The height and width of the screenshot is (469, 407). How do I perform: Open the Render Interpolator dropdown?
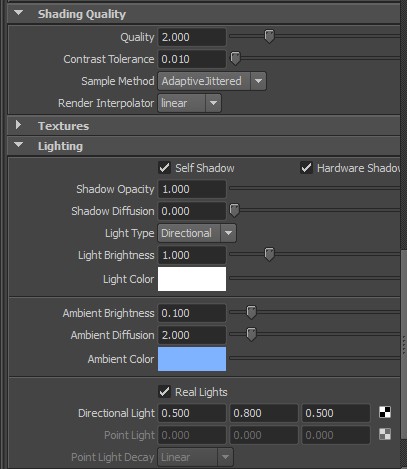click(189, 103)
